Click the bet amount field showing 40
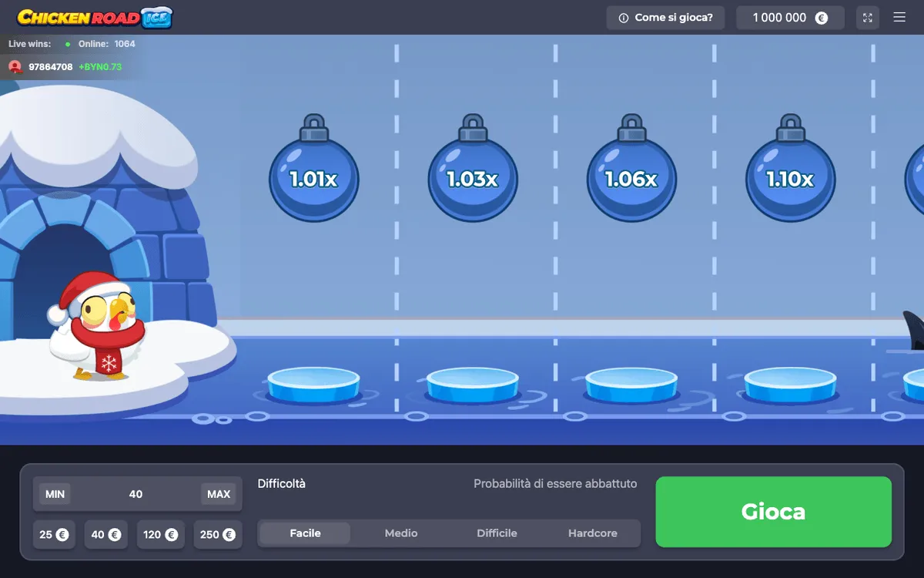924x578 pixels. (136, 494)
